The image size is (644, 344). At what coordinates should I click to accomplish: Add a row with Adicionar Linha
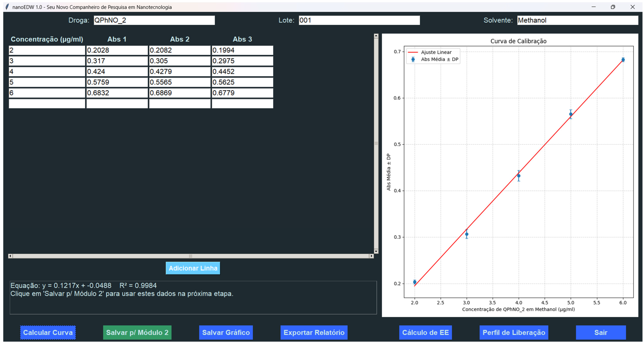193,268
